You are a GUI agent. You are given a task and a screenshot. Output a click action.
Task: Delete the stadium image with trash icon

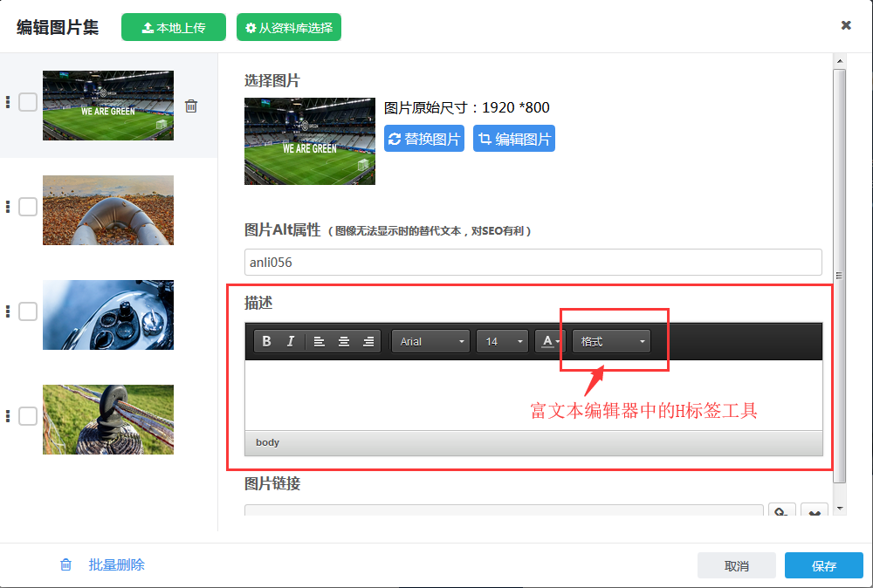click(191, 106)
